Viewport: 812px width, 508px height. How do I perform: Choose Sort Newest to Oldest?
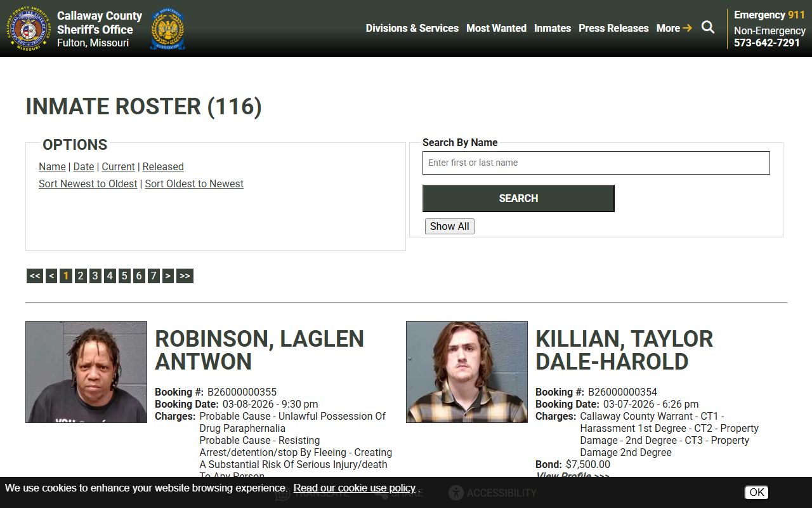coord(88,184)
